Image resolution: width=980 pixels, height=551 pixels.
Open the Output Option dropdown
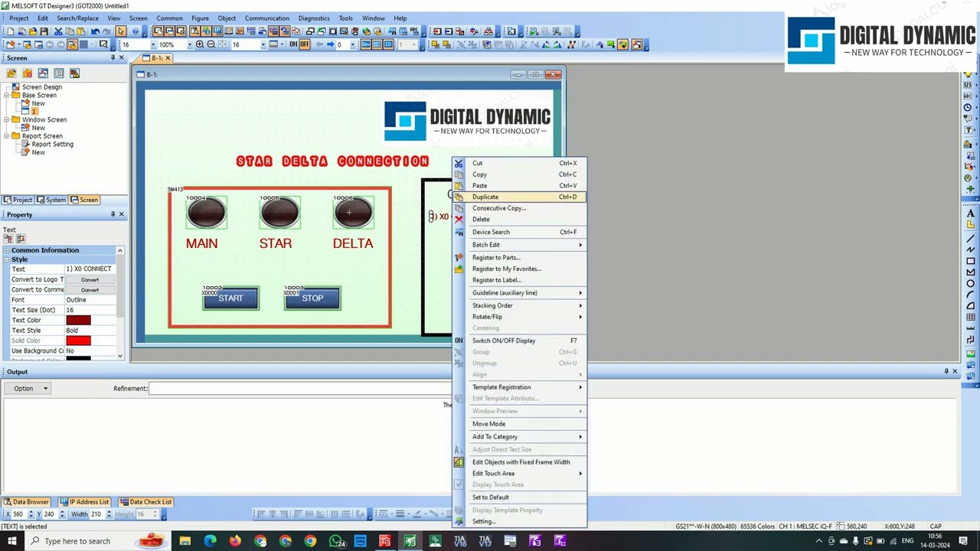pyautogui.click(x=26, y=389)
